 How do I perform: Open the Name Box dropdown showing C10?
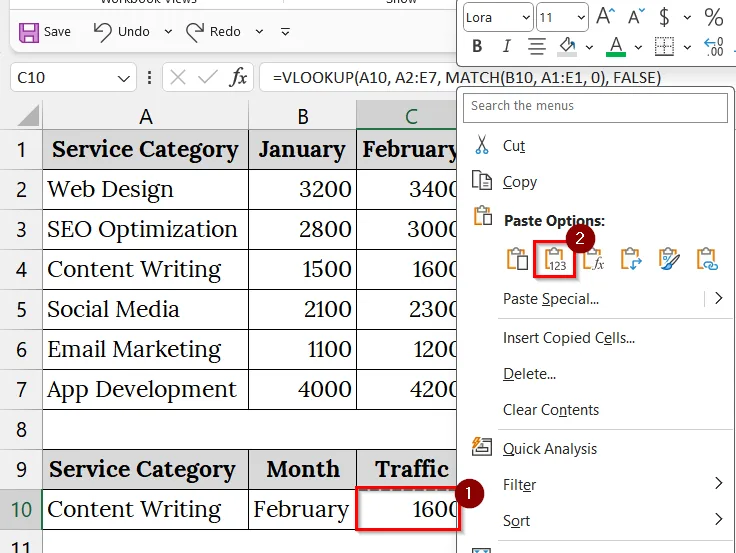[x=123, y=78]
